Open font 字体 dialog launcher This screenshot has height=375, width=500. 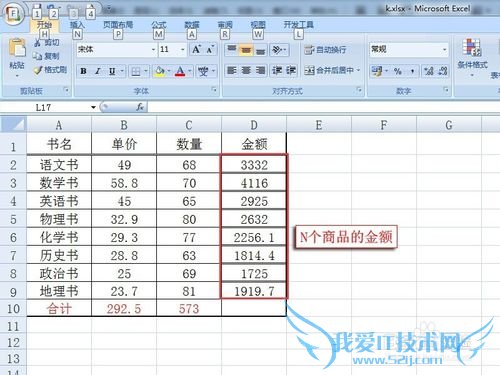pyautogui.click(x=214, y=90)
